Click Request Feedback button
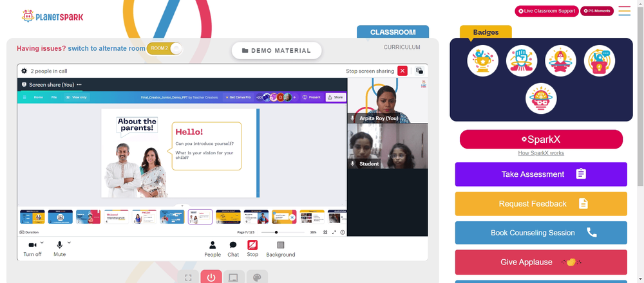Screen dimensions: 644x283 click(x=541, y=204)
